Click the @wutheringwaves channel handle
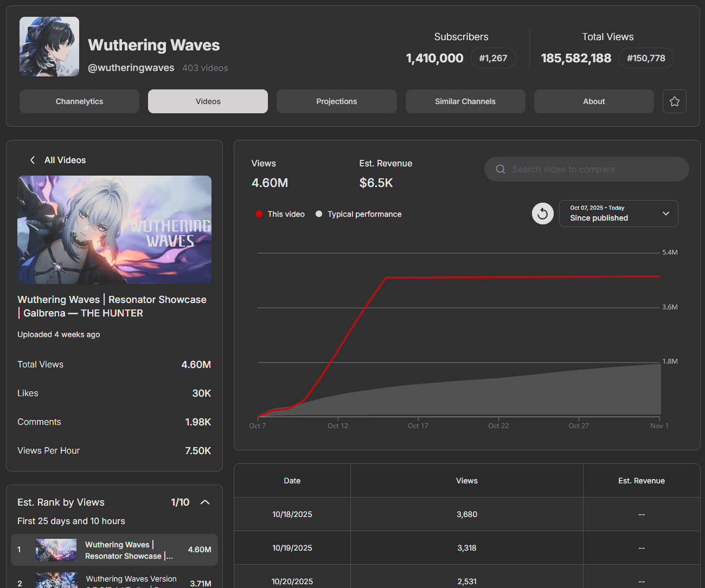The image size is (705, 588). tap(131, 68)
